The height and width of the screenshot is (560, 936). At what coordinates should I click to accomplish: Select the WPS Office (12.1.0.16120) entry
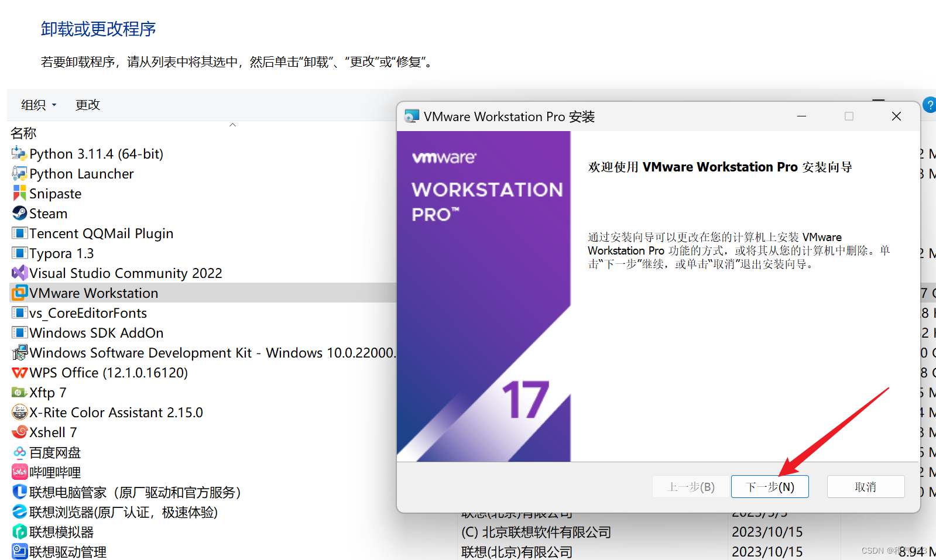tap(108, 373)
